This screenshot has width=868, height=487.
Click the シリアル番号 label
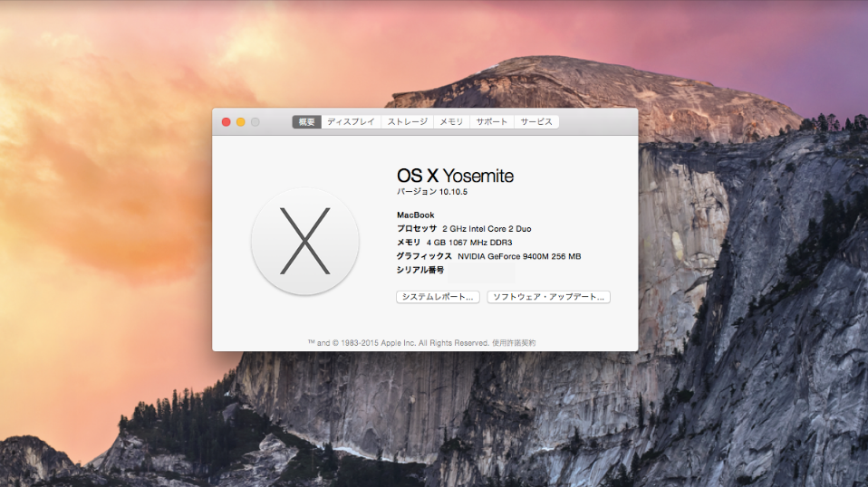[420, 270]
